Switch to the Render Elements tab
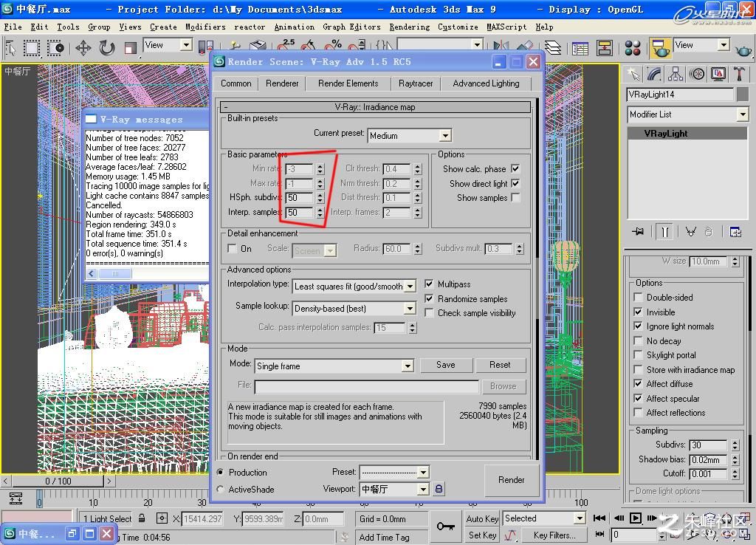Image resolution: width=756 pixels, height=545 pixels. (x=348, y=83)
